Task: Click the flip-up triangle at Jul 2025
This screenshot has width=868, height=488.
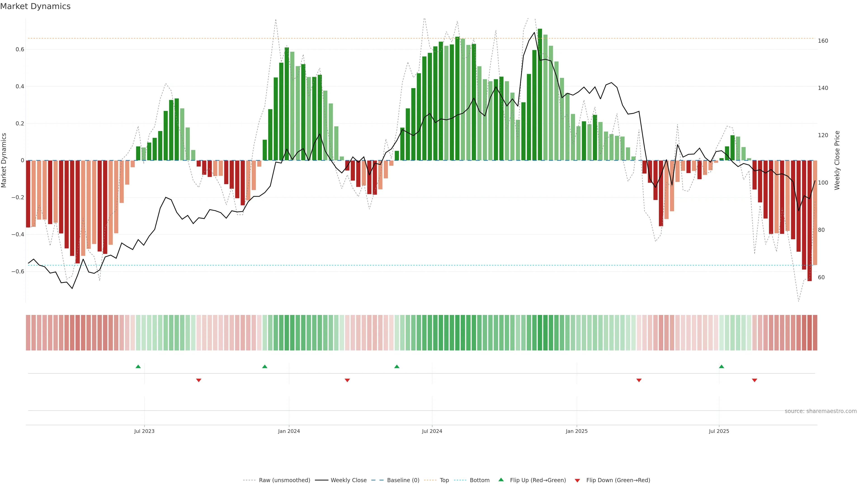Action: click(722, 366)
